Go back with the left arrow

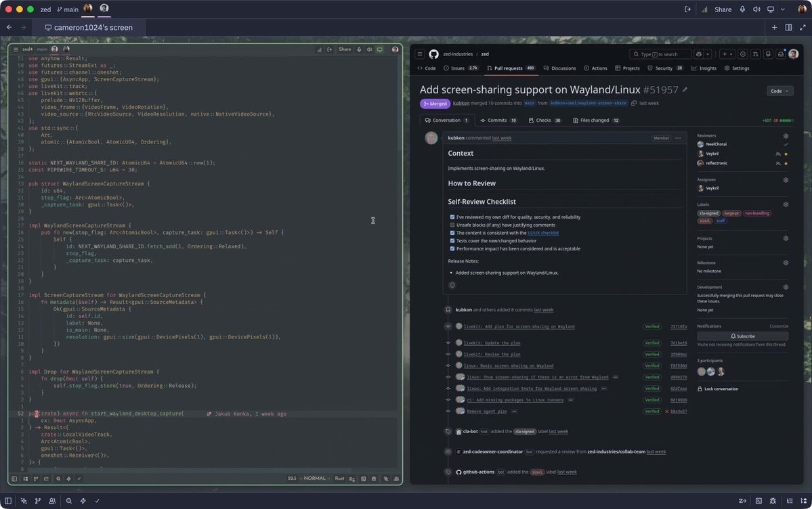(9, 28)
